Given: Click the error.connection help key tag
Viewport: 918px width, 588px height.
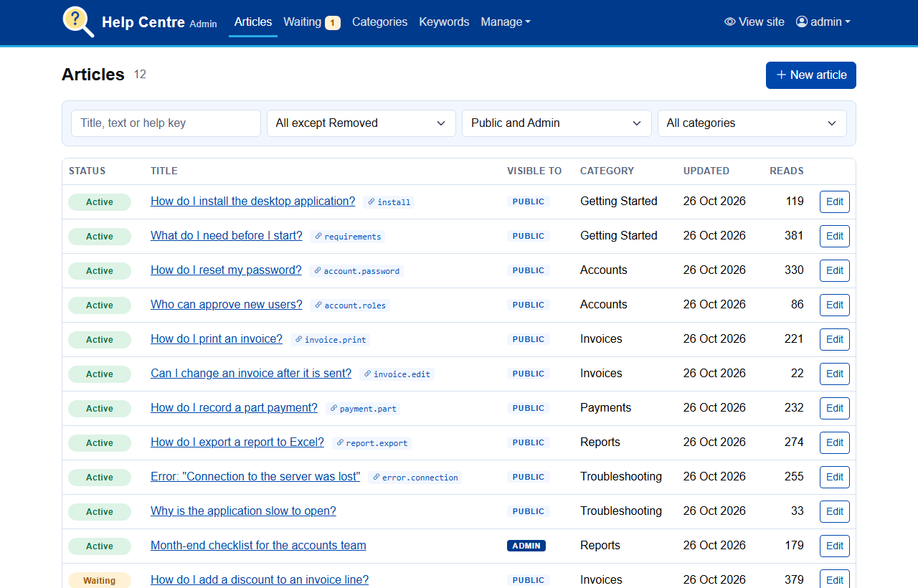Looking at the screenshot, I should tap(415, 478).
